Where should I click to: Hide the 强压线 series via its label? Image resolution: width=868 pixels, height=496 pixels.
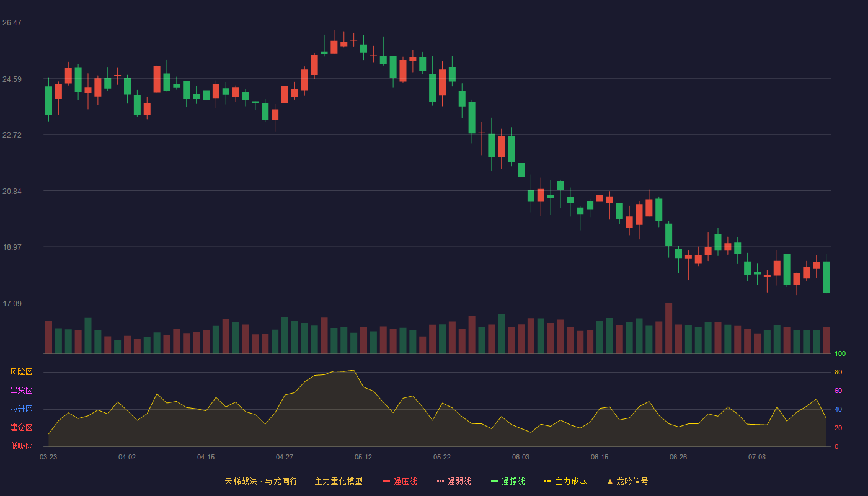click(405, 481)
